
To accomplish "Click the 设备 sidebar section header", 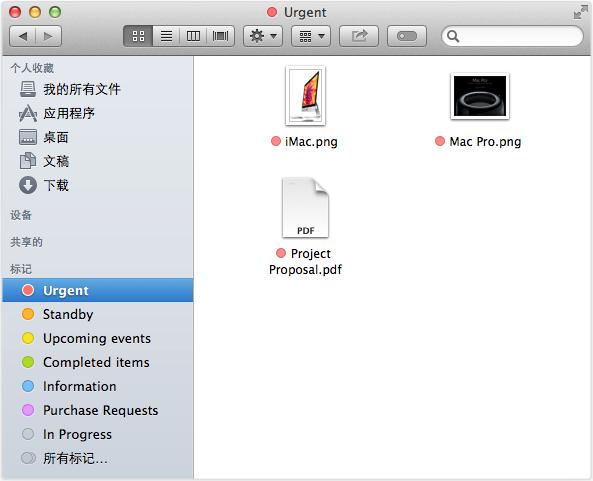I will [21, 215].
